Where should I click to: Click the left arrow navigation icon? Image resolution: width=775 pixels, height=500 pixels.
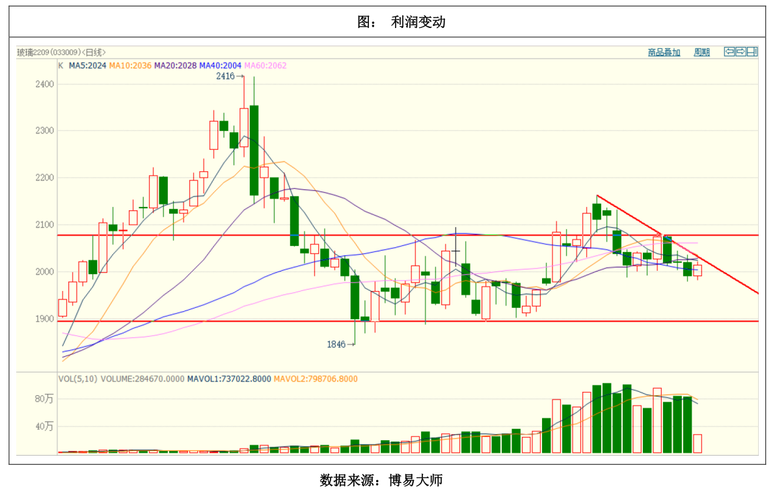click(x=730, y=52)
